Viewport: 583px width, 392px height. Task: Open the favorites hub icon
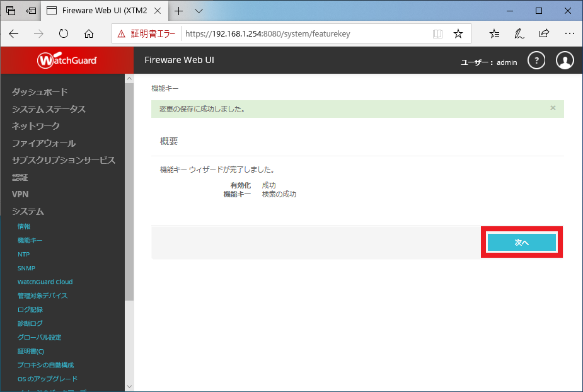[495, 34]
